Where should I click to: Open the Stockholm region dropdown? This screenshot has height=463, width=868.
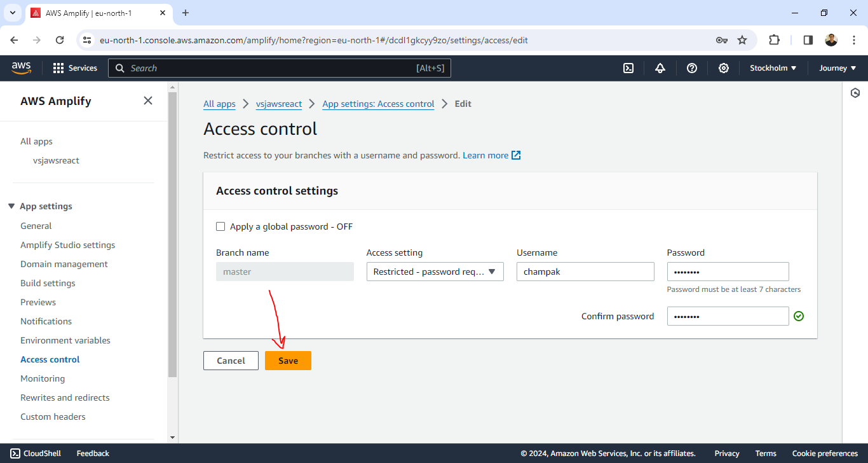click(x=773, y=68)
